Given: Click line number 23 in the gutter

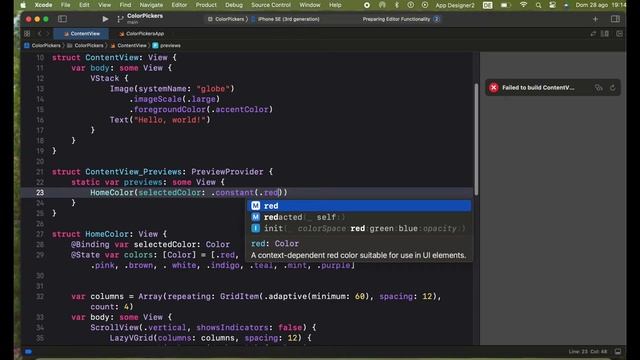Looking at the screenshot, I should [x=40, y=193].
